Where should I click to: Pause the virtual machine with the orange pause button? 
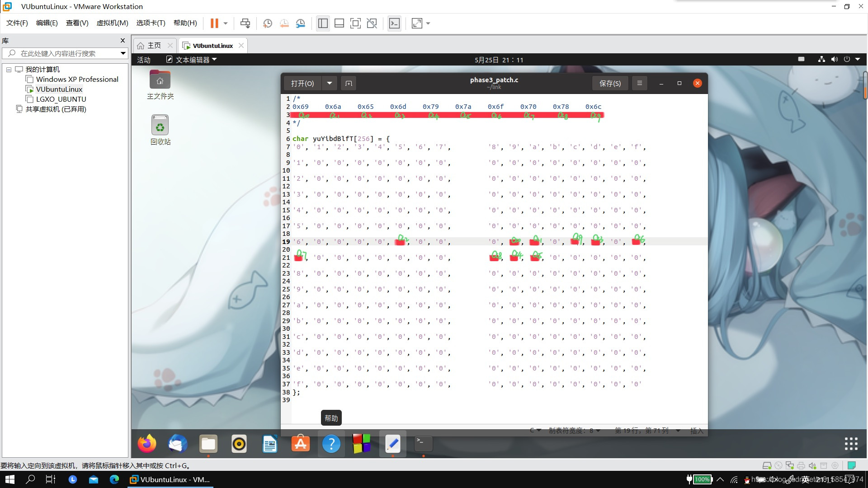(x=214, y=23)
